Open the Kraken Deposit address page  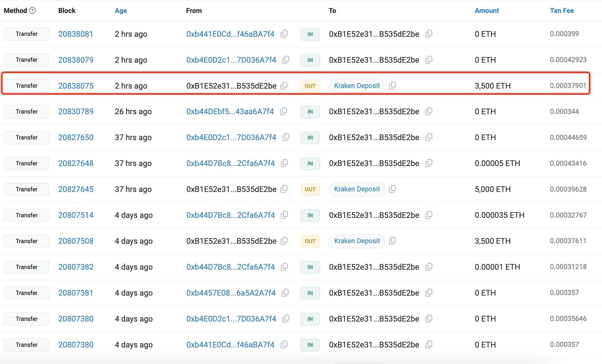click(x=356, y=86)
